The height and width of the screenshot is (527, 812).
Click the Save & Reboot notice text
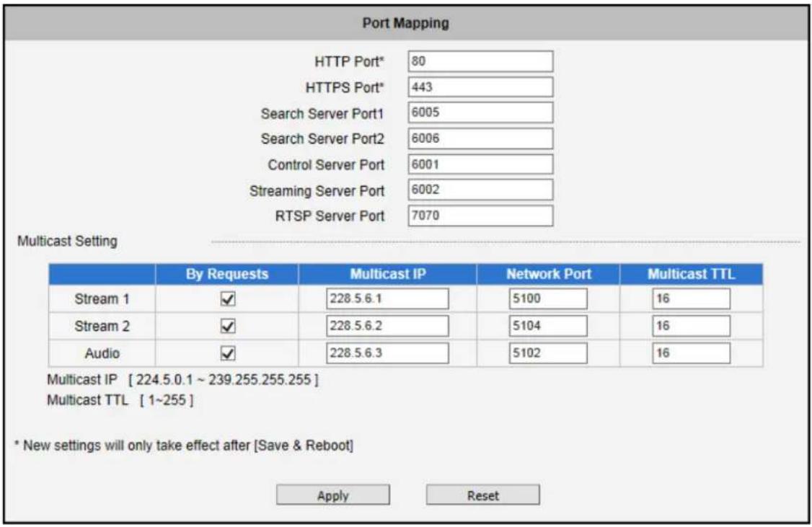pyautogui.click(x=184, y=446)
